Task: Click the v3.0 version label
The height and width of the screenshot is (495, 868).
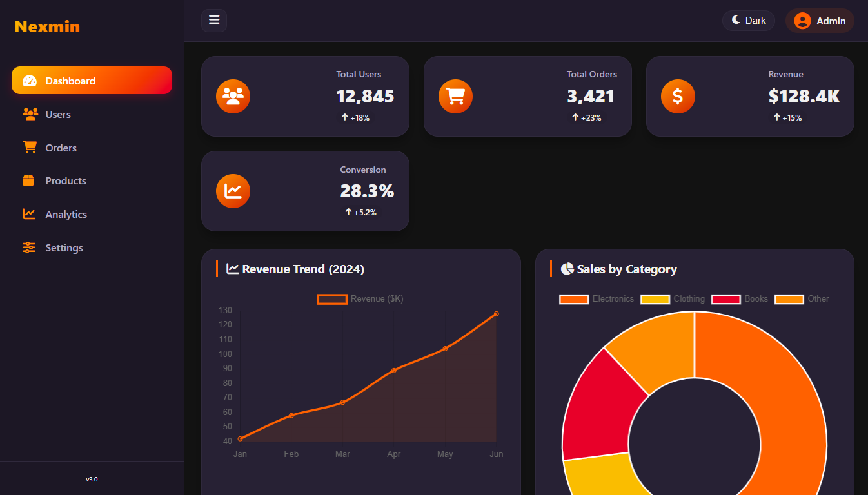Action: click(x=92, y=480)
